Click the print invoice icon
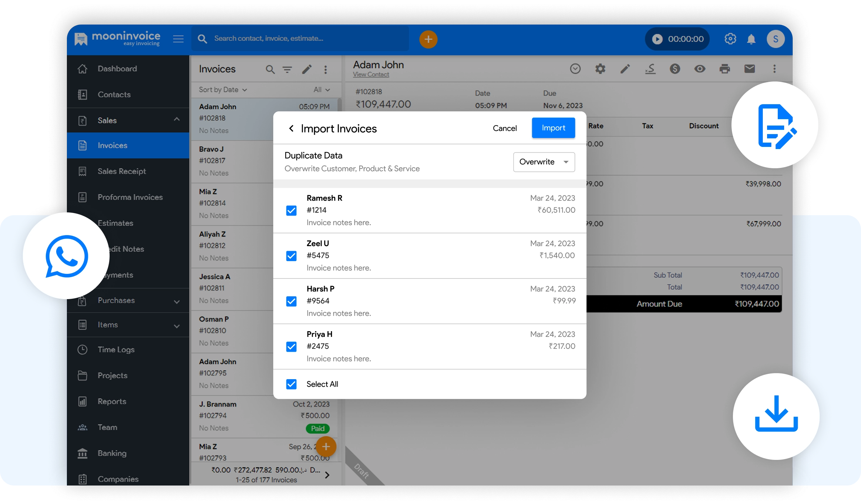The height and width of the screenshot is (504, 861). click(724, 69)
